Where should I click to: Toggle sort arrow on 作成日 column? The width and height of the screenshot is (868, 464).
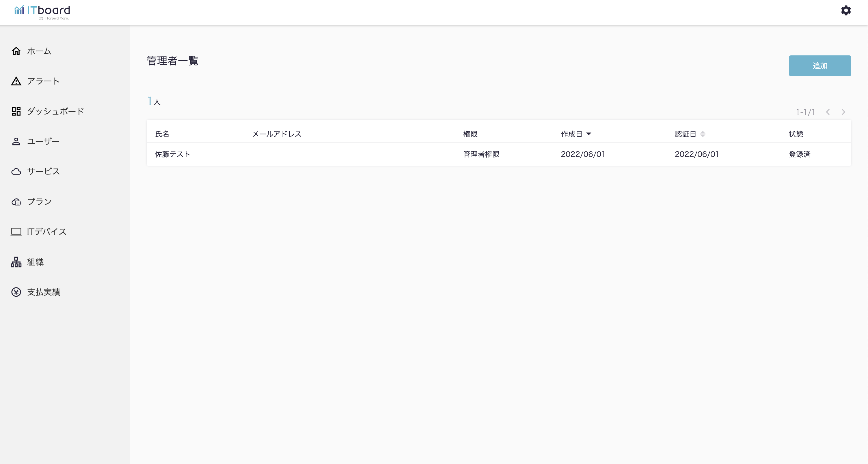[x=589, y=134]
